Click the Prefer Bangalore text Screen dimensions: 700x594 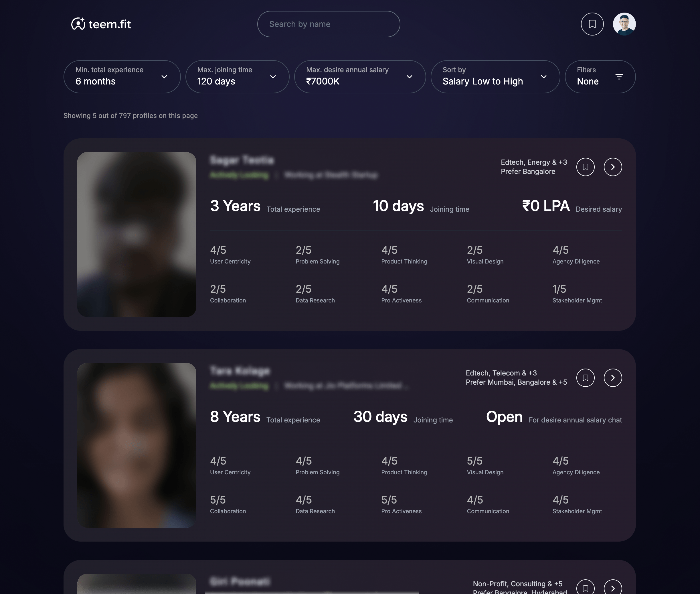pyautogui.click(x=528, y=171)
